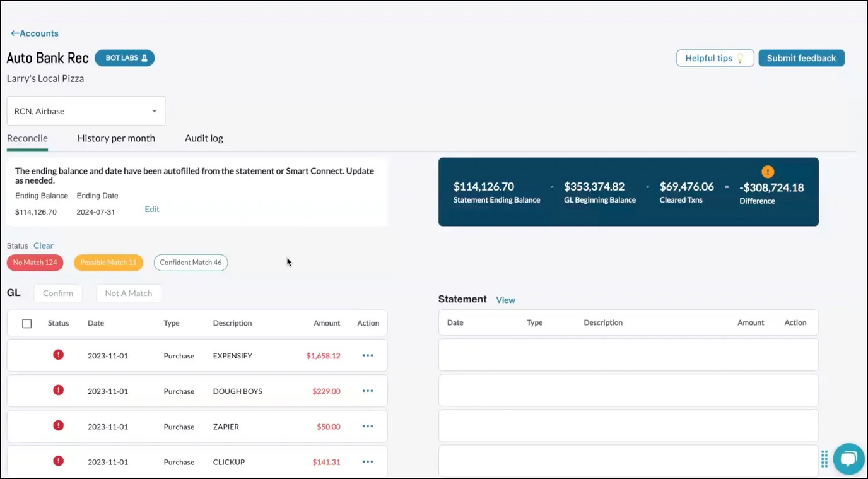Click the red error status icon on the CLICKUP row
The height and width of the screenshot is (479, 868).
(x=58, y=461)
